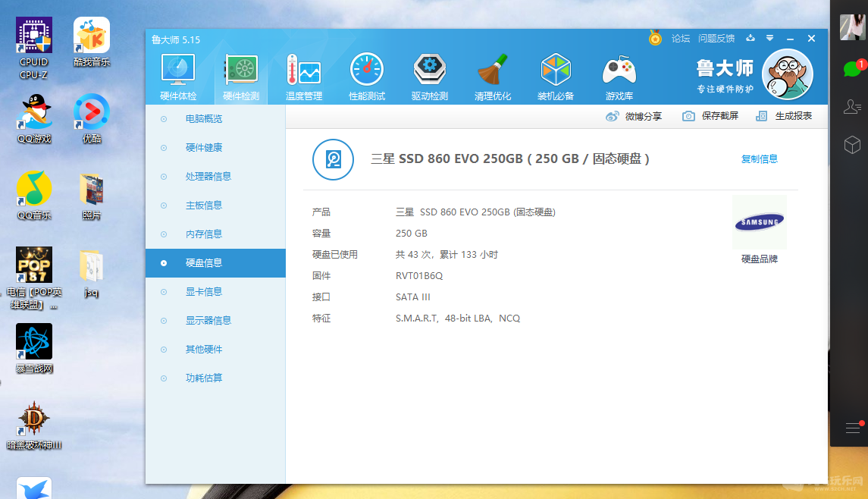Click the 三星 SSD 860 EVO 250GB heading
The width and height of the screenshot is (868, 499).
point(510,159)
